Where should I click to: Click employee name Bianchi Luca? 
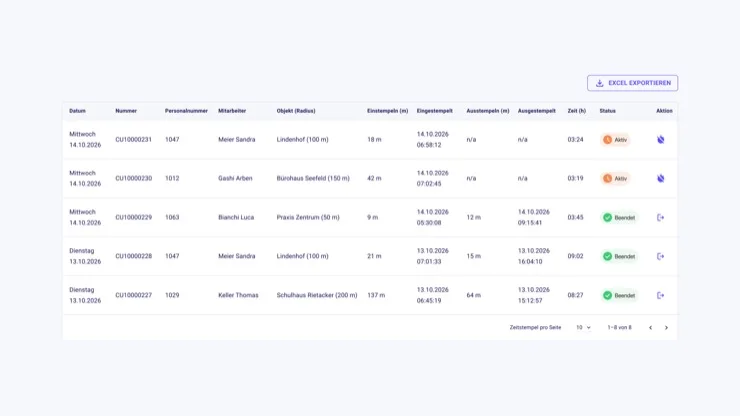pos(236,218)
